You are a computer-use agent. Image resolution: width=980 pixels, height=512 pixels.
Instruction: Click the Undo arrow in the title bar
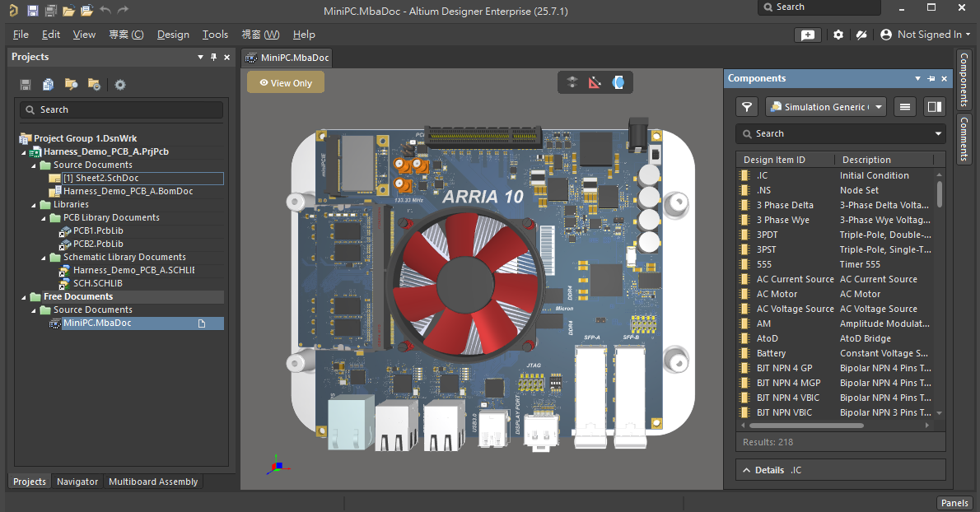[x=105, y=10]
